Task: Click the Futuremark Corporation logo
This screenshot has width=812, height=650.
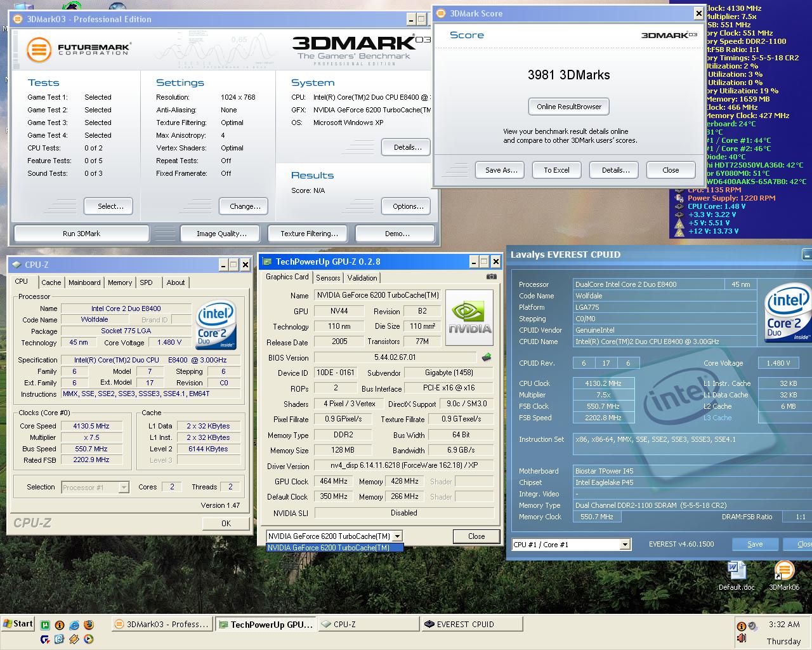Action: click(x=79, y=50)
